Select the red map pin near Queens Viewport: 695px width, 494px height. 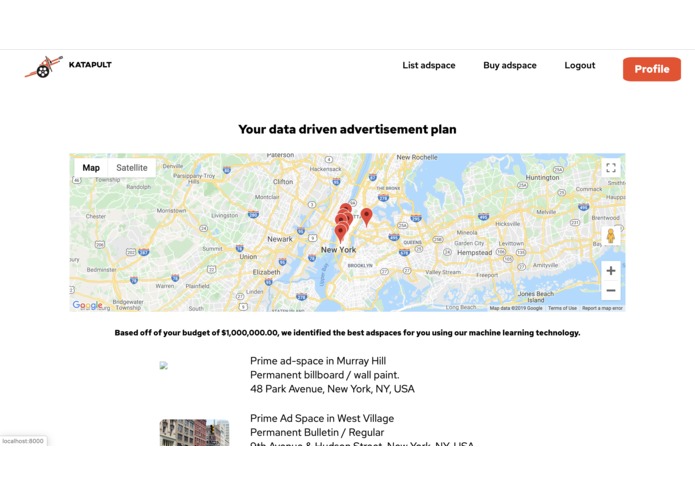pyautogui.click(x=367, y=217)
